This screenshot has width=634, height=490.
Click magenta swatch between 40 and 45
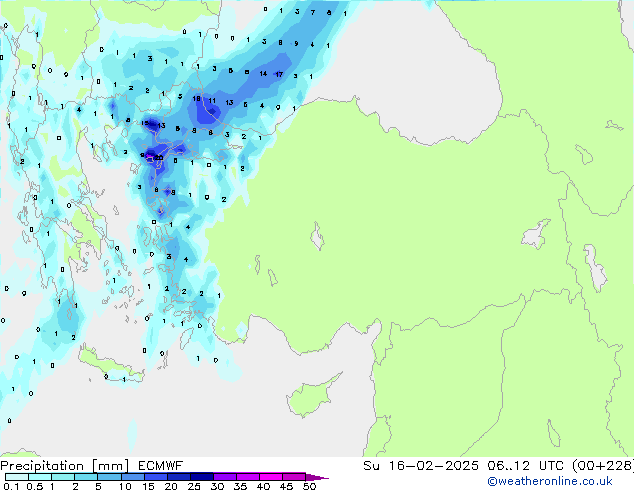click(x=271, y=477)
